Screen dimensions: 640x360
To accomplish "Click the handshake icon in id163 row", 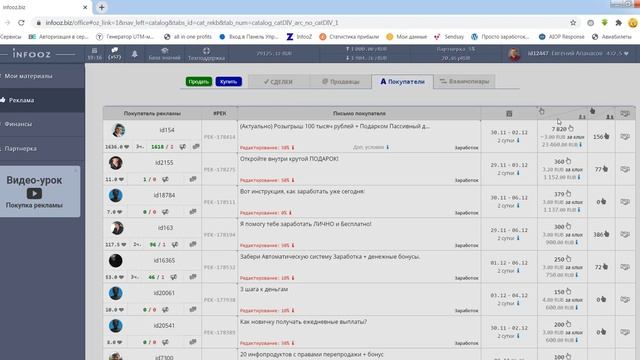I will point(625,234).
